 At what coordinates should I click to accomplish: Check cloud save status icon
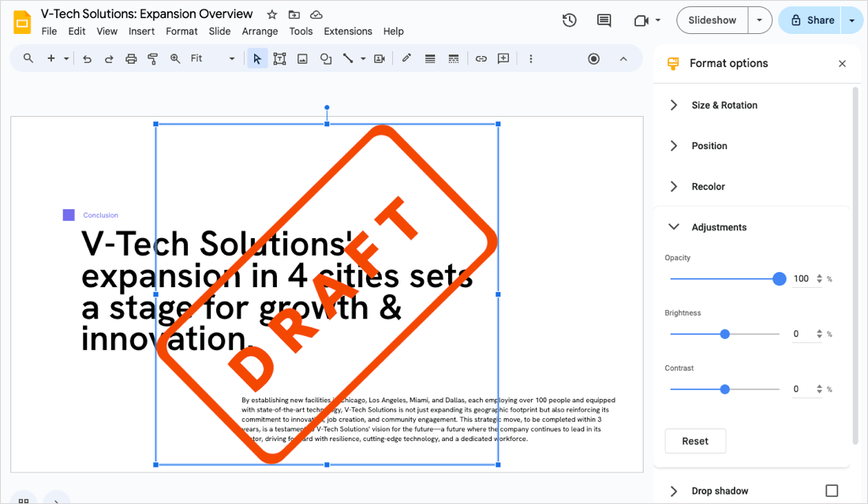pos(316,14)
